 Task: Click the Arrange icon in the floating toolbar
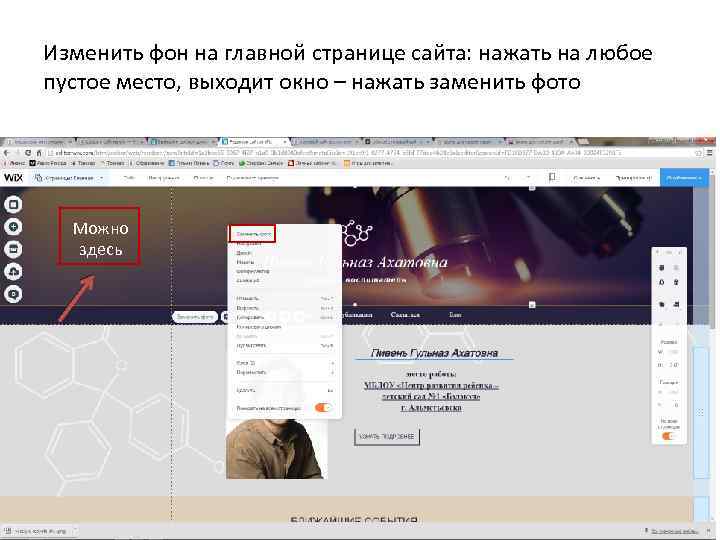coord(662,304)
